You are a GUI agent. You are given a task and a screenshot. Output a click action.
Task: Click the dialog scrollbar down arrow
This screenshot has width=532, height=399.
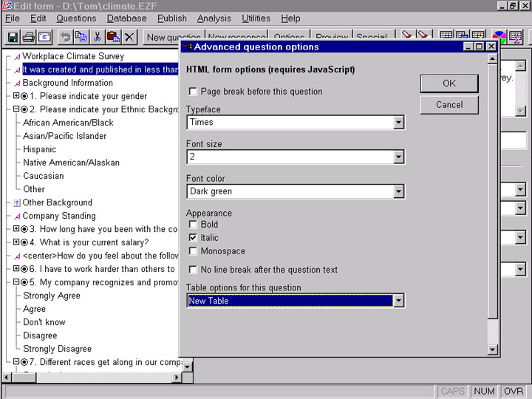click(492, 349)
